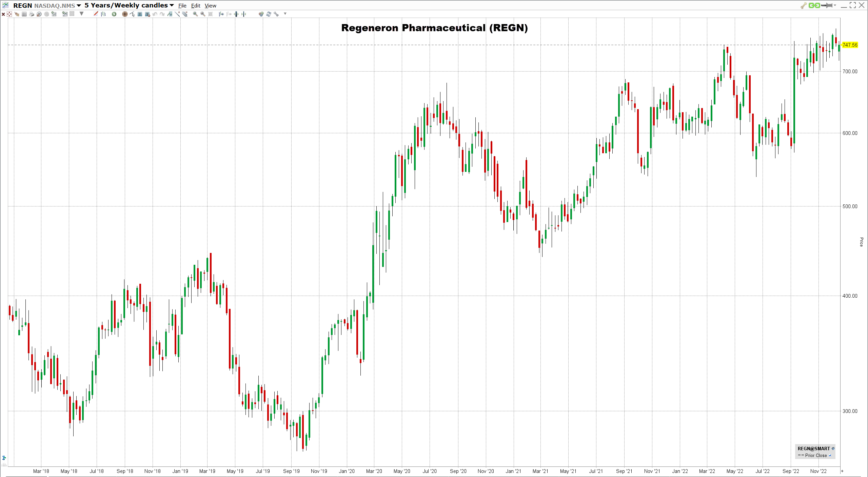The height and width of the screenshot is (477, 868).
Task: Select the parallel lines channel tool
Action: click(x=184, y=14)
